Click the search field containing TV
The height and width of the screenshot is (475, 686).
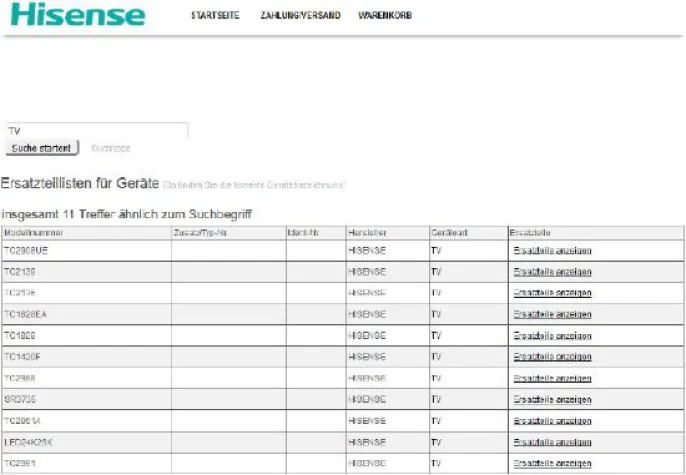coord(96,131)
